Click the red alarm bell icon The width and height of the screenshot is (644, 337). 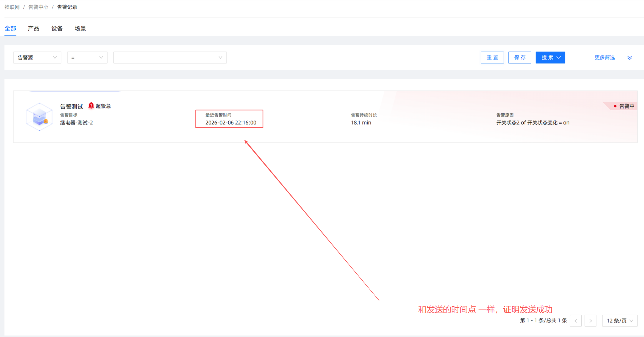91,106
